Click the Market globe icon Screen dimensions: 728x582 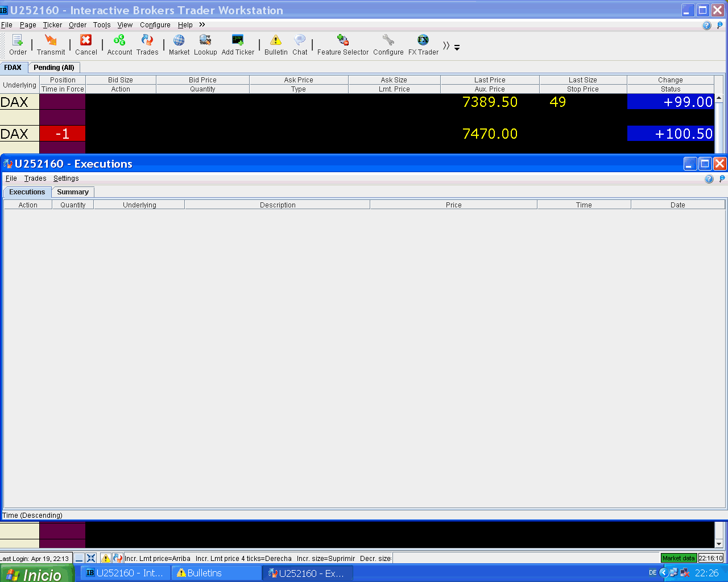pos(179,44)
